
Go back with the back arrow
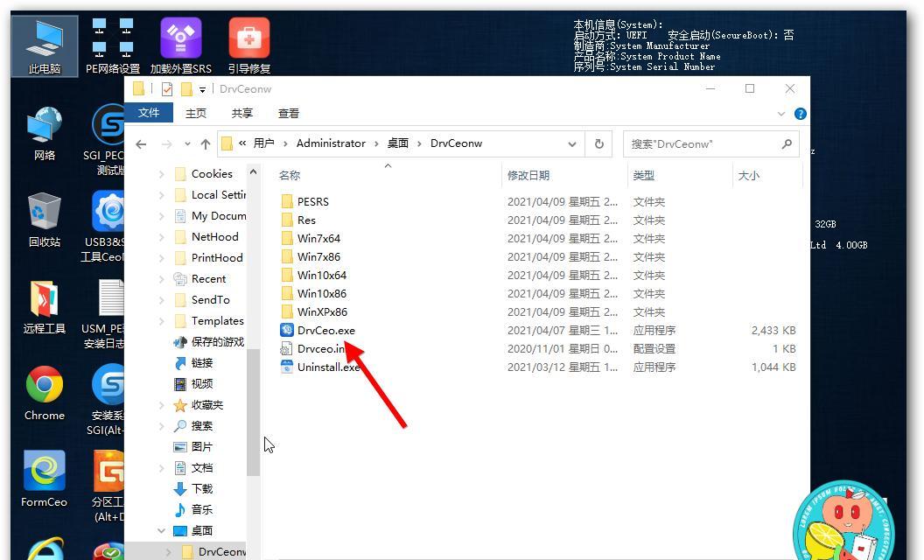(141, 143)
